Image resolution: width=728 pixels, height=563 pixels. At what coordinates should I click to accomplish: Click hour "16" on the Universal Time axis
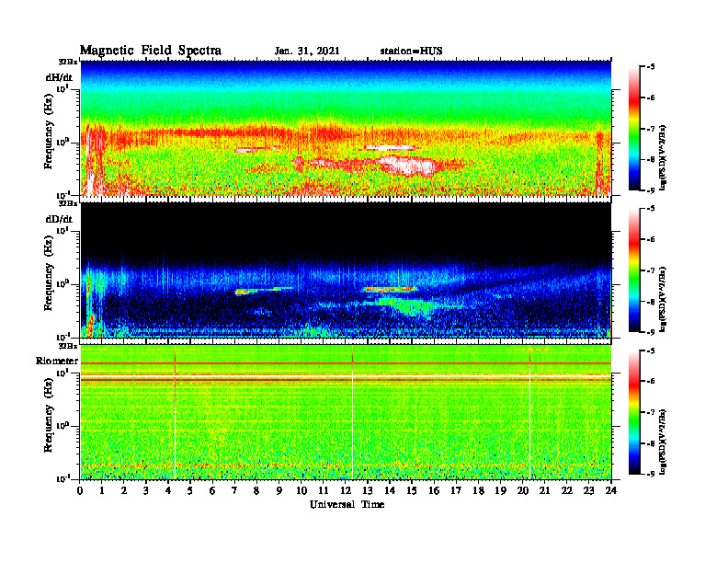(434, 490)
